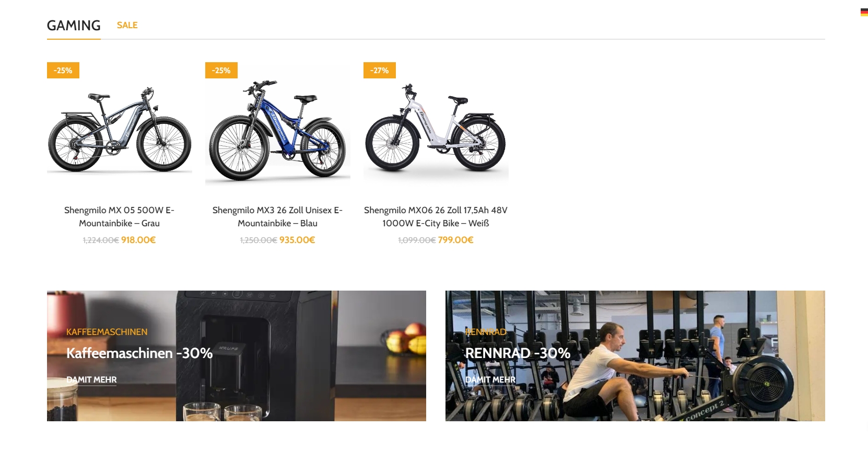Click Shengmilo MX3 26 Zoll product title
Screen dimensions: 868x450
point(278,216)
